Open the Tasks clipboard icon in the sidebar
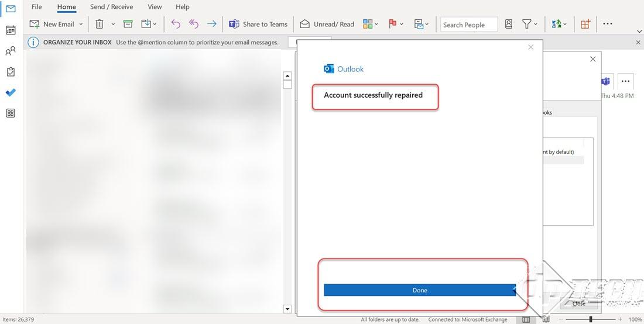The width and height of the screenshot is (644, 324). pos(11,72)
